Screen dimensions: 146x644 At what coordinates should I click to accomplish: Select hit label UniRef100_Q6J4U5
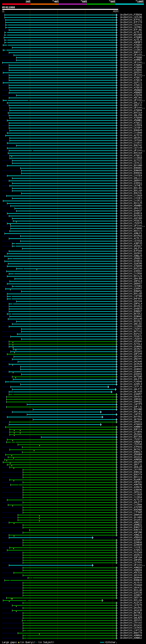131,392
